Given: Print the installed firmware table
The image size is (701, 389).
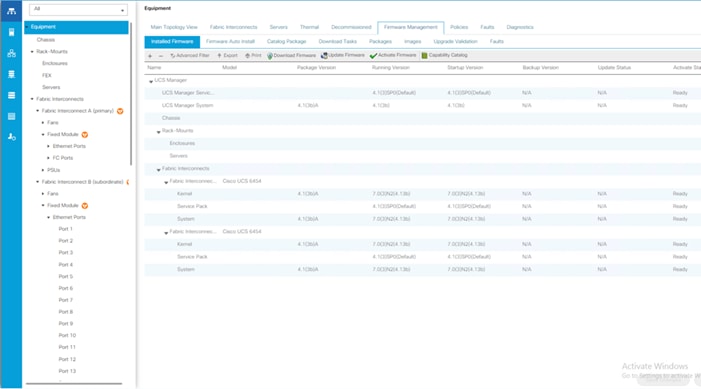Looking at the screenshot, I should [253, 55].
